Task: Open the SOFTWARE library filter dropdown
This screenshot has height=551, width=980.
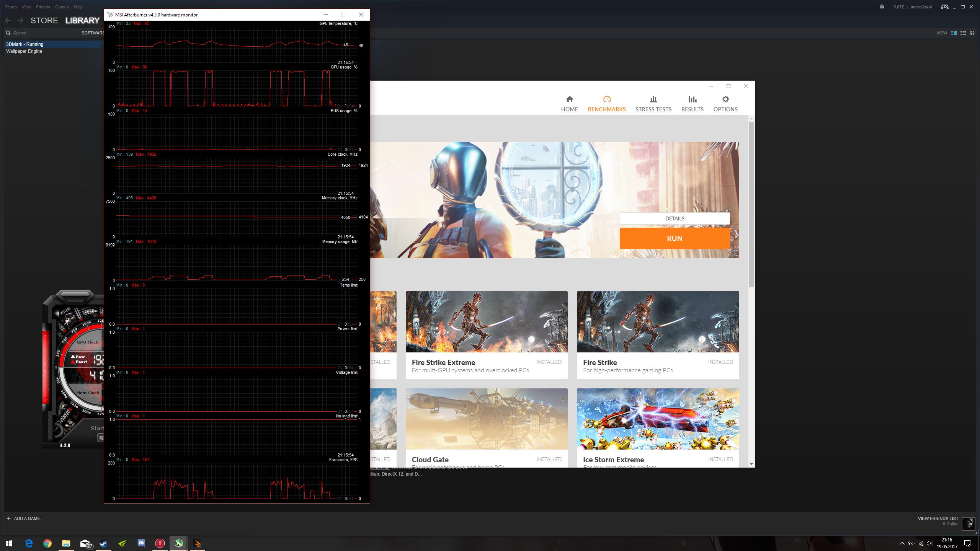Action: point(92,33)
